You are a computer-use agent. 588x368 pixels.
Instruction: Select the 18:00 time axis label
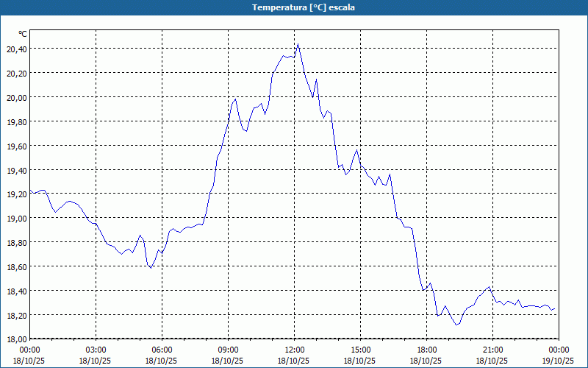[x=426, y=350]
